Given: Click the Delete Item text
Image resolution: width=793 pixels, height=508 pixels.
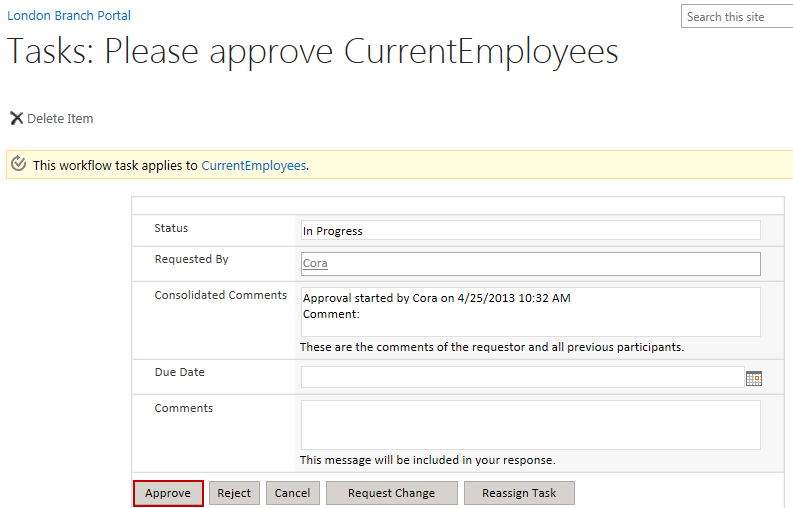Looking at the screenshot, I should (60, 118).
